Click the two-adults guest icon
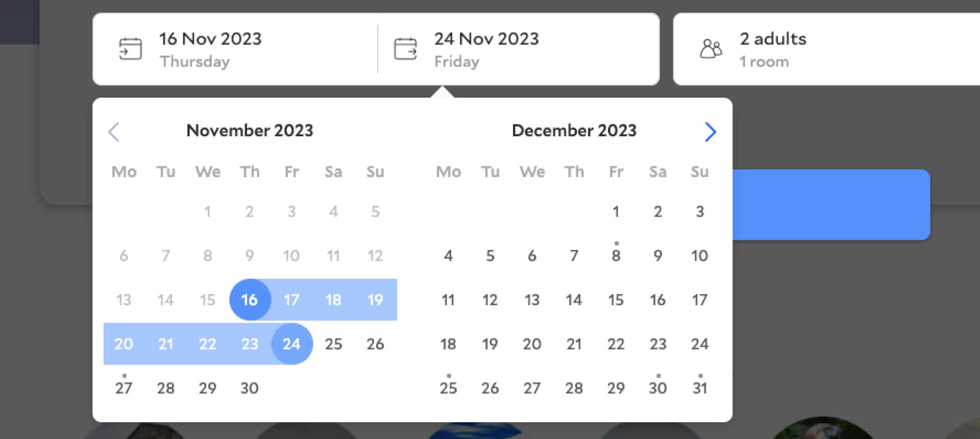Image resolution: width=980 pixels, height=439 pixels. coord(712,48)
